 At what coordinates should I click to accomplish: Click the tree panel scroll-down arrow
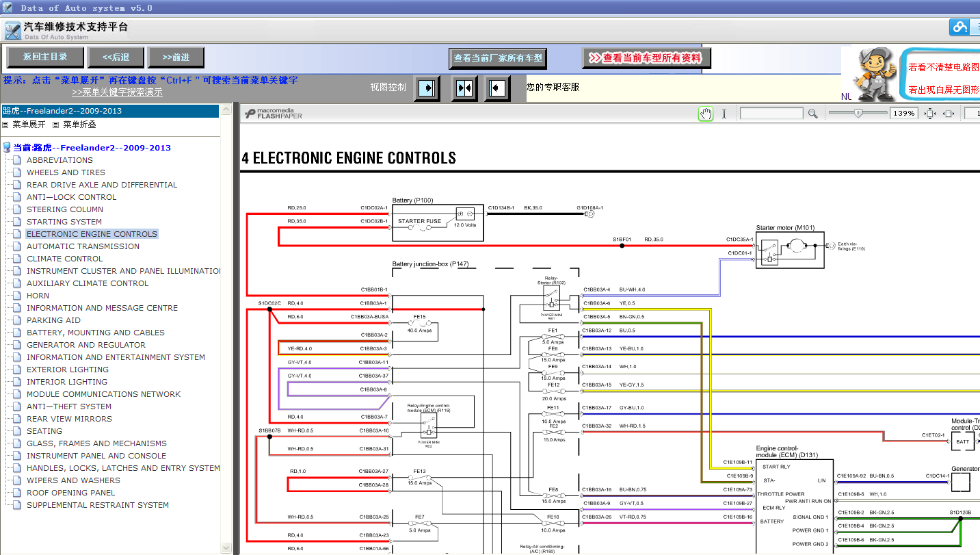coord(226,547)
